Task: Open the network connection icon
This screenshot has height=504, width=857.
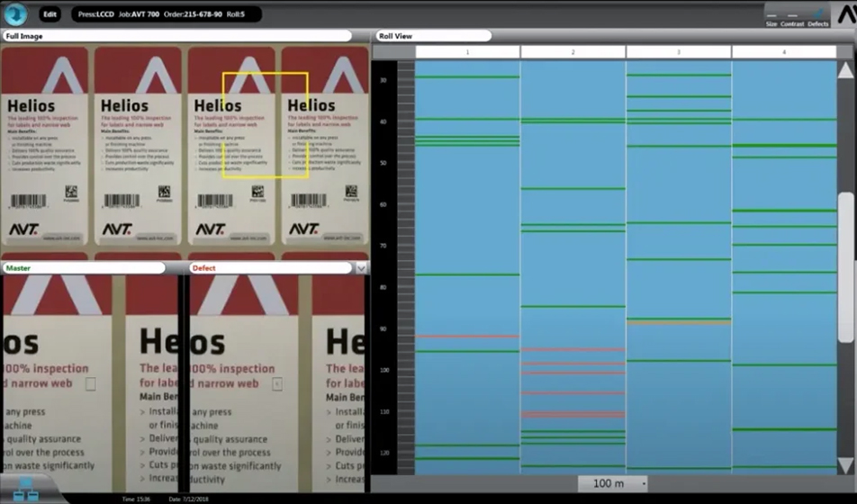Action: click(x=26, y=490)
